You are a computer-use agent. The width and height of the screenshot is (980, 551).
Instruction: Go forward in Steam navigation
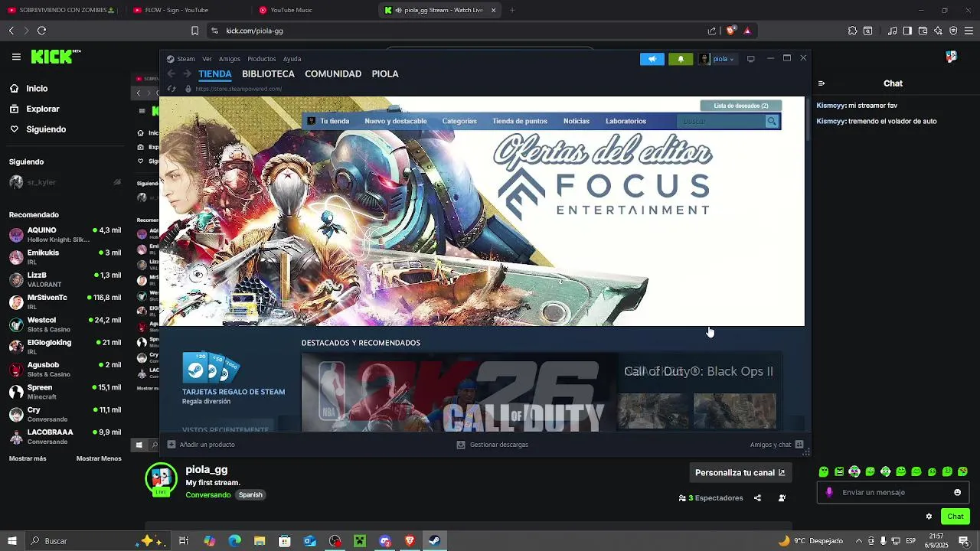point(187,74)
